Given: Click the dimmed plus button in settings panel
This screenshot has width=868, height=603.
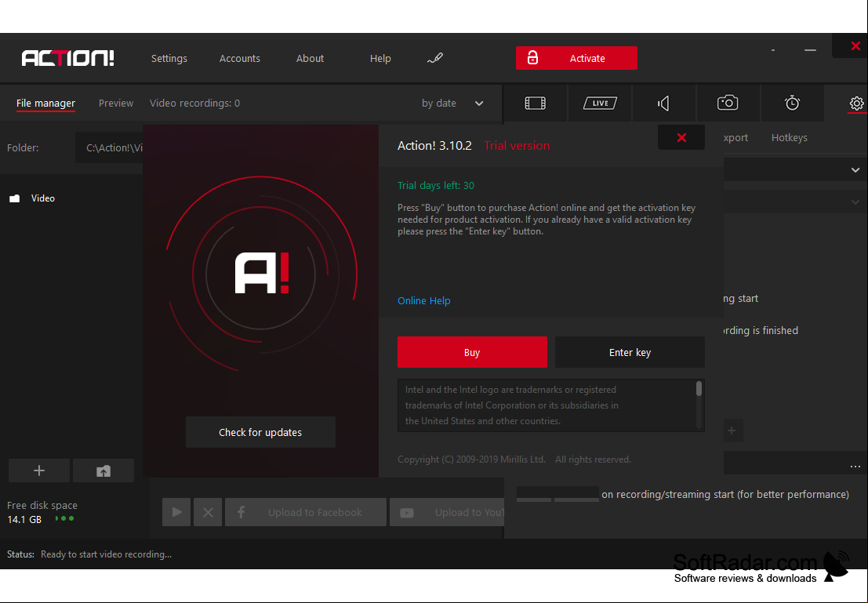Looking at the screenshot, I should tap(732, 430).
